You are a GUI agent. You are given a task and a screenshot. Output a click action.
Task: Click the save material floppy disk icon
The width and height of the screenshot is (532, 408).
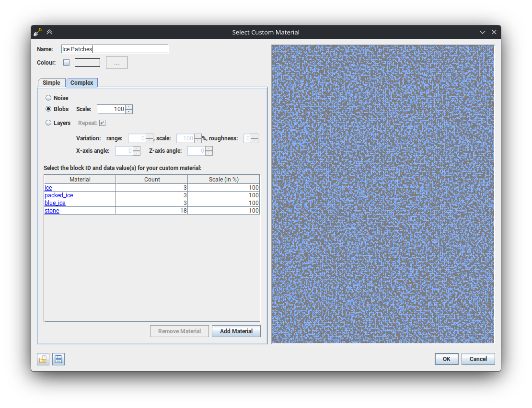tap(58, 359)
